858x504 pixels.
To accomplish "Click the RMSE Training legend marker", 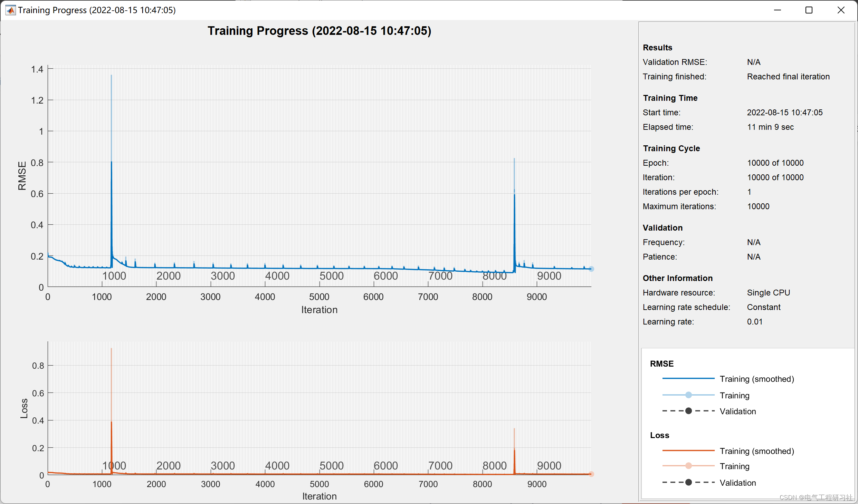I will coord(688,395).
